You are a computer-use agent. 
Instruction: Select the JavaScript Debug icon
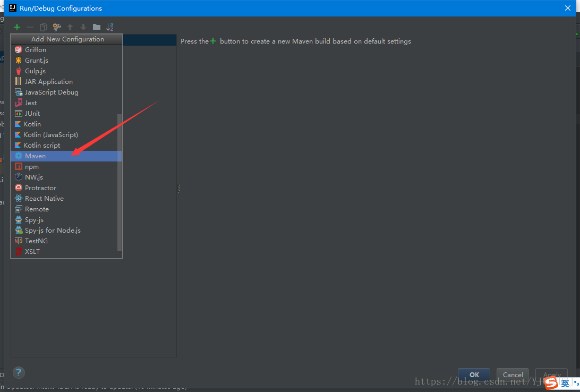[x=19, y=92]
